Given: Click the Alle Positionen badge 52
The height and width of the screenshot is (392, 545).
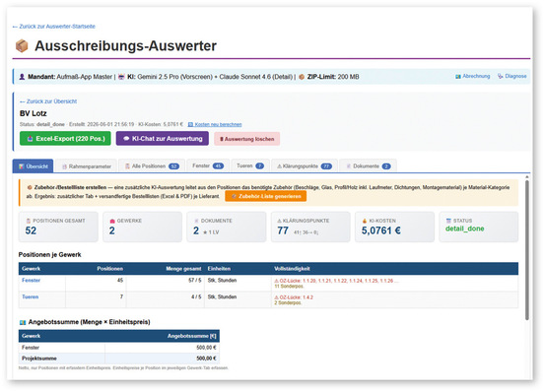Looking at the screenshot, I should pos(173,166).
